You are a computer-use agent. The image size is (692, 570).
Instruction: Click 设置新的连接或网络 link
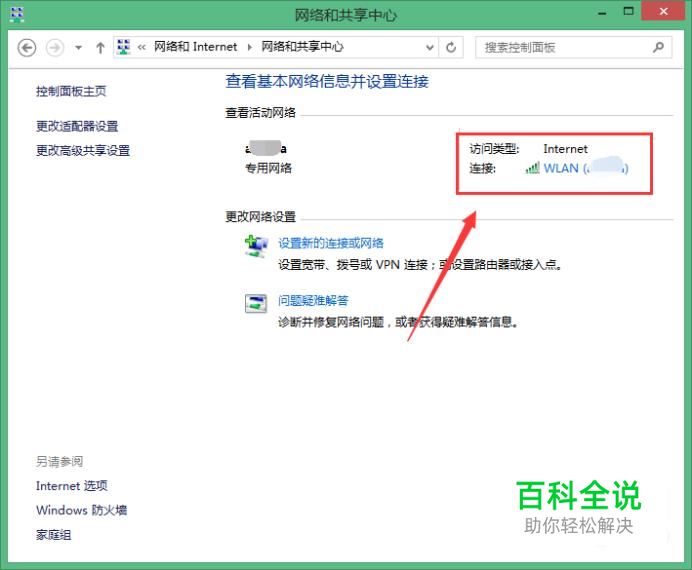click(x=331, y=243)
